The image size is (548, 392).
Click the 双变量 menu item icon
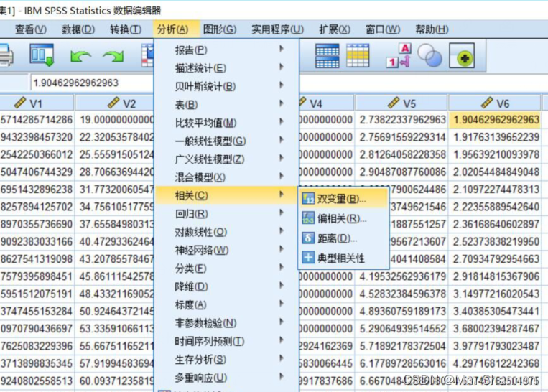[308, 199]
